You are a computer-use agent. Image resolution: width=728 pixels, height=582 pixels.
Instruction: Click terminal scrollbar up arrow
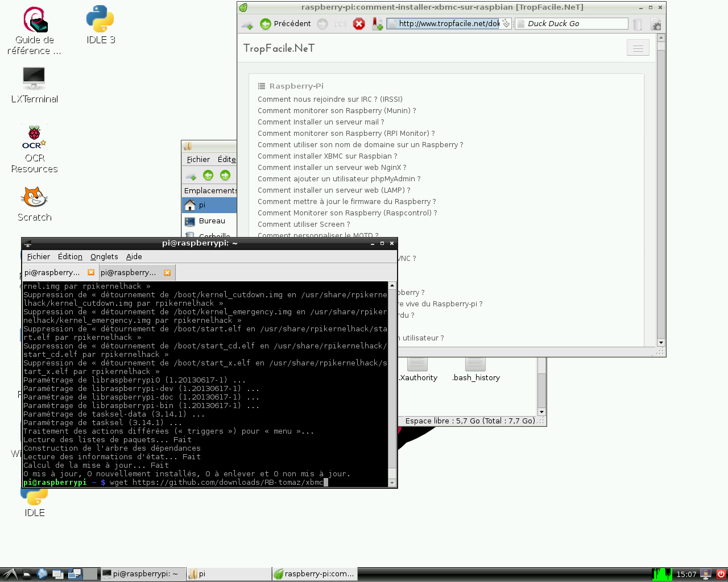pos(392,285)
